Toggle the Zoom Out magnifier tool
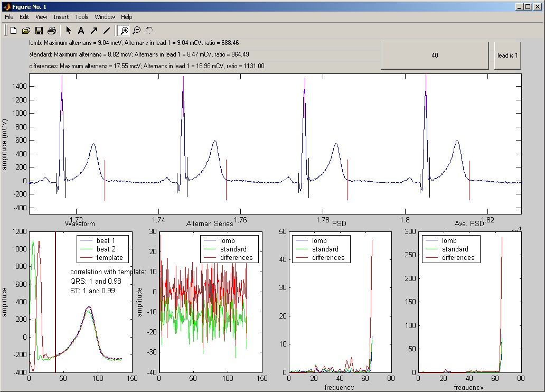This screenshot has width=545, height=392. 137,31
